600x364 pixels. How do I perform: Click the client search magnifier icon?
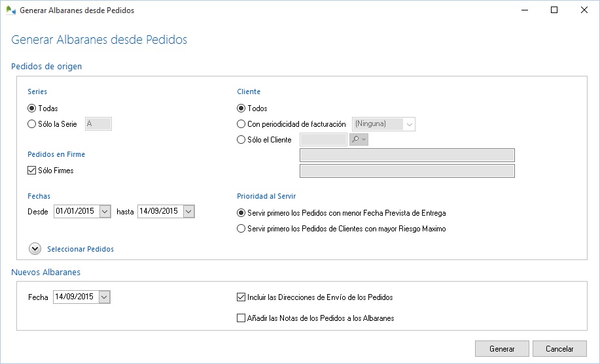(x=356, y=140)
